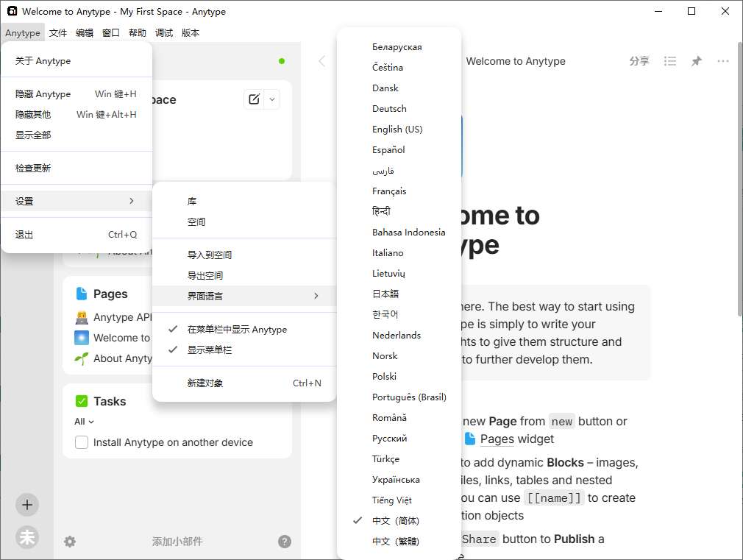Click the plus button to add space
This screenshot has width=743, height=560.
[x=27, y=505]
